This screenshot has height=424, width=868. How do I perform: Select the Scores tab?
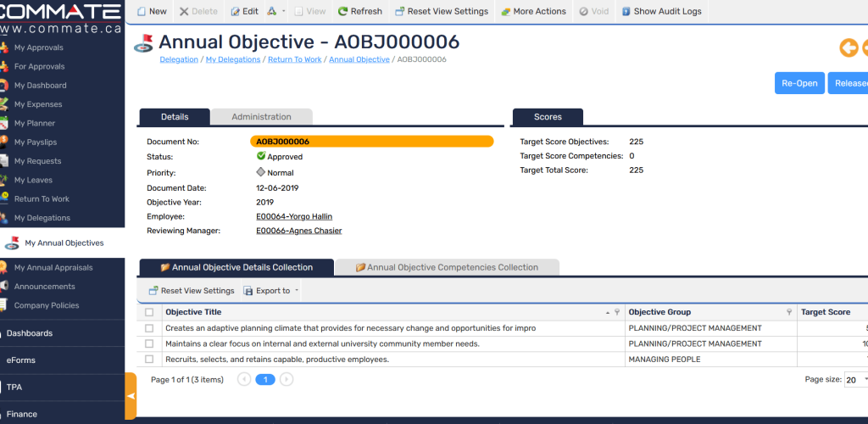[x=548, y=117]
